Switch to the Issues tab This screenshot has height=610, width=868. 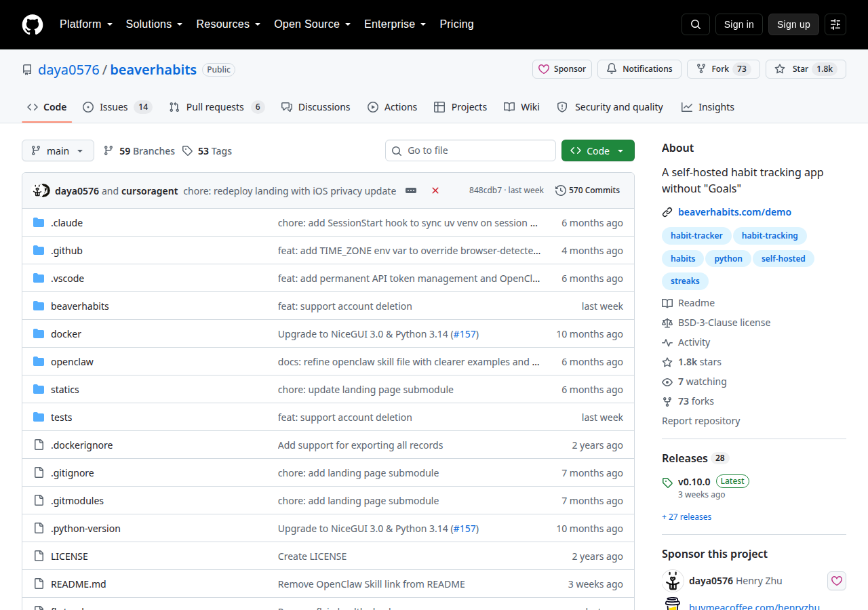coord(117,107)
